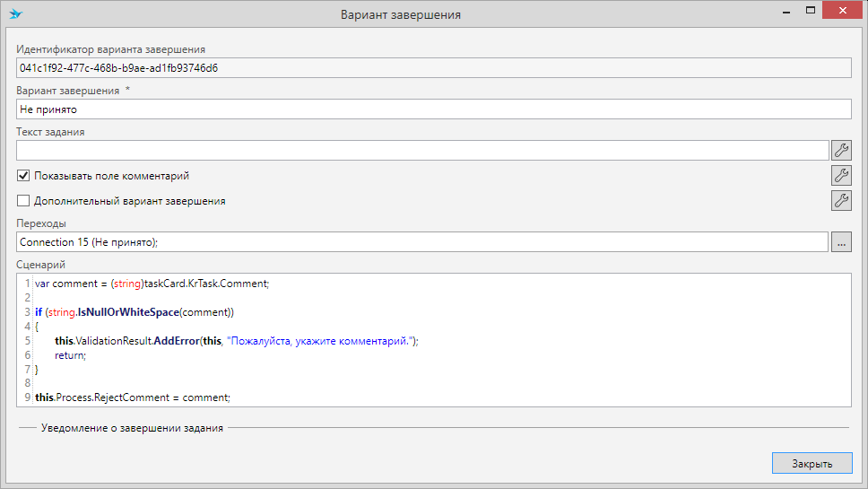This screenshot has width=868, height=489.
Task: Expand Уведомление о завершении задания section
Action: pos(132,428)
